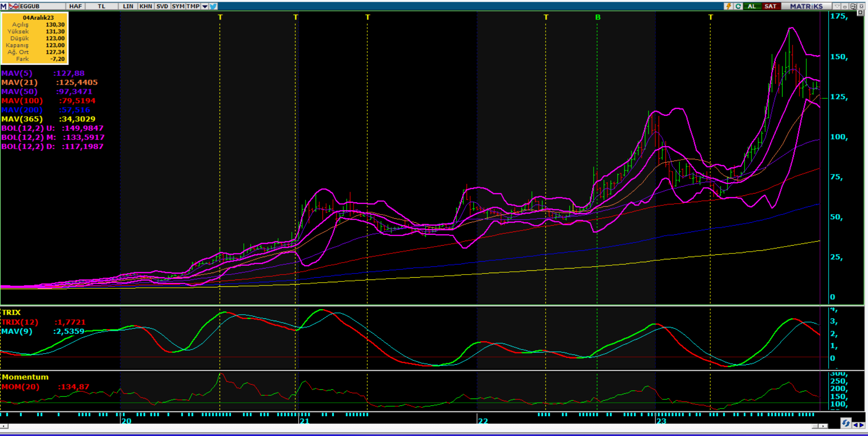Click year label 21 on time axis
The image size is (868, 436).
pos(305,421)
